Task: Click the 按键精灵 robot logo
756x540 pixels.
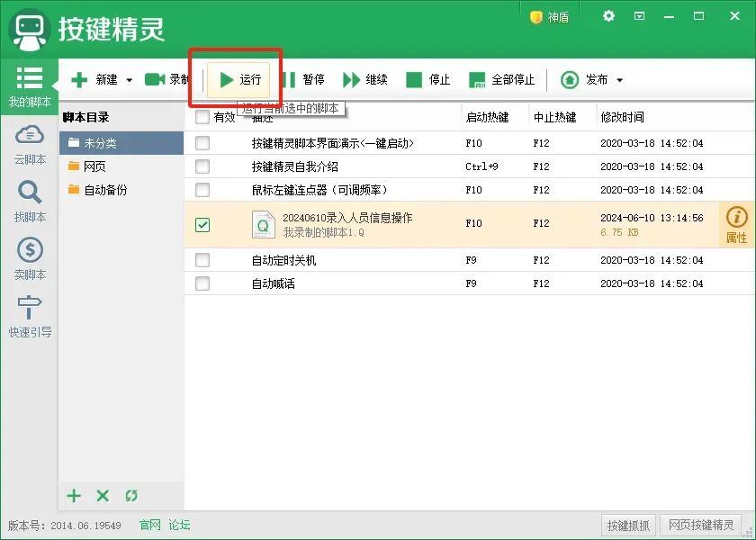Action: (x=30, y=30)
